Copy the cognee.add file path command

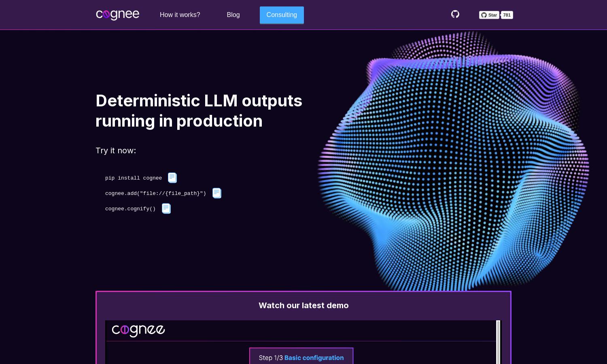(217, 193)
